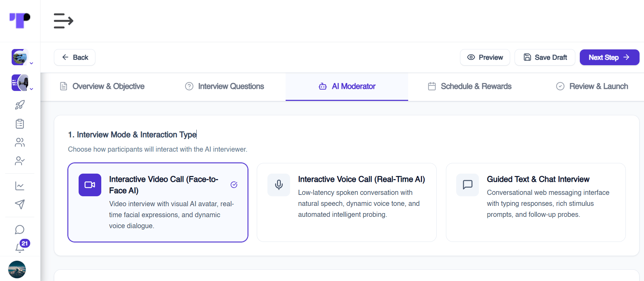Open the rocket launch icon in sidebar
This screenshot has width=644, height=281.
[x=20, y=105]
